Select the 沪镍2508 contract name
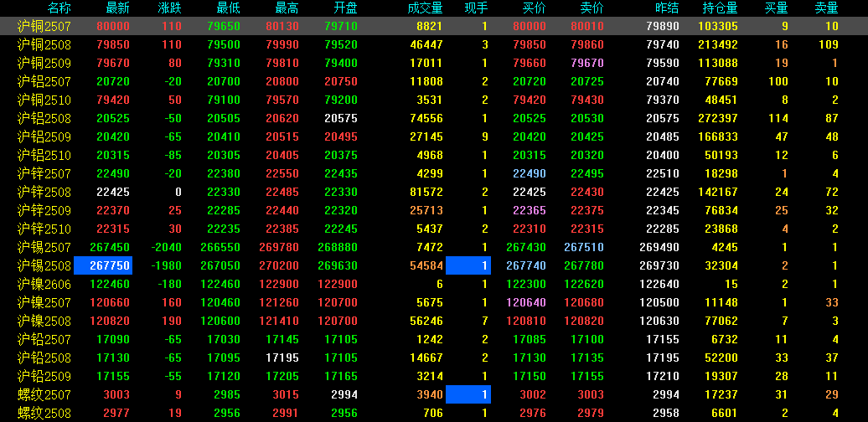 [x=44, y=322]
